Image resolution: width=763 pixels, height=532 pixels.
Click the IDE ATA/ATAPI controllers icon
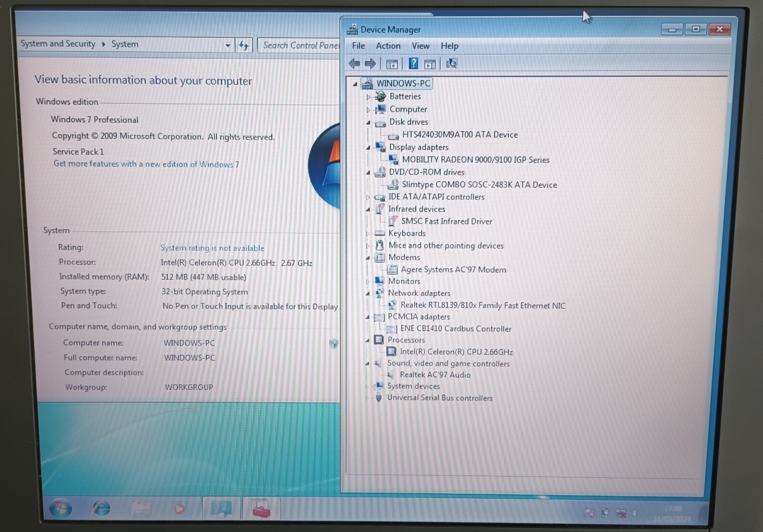pyautogui.click(x=380, y=197)
